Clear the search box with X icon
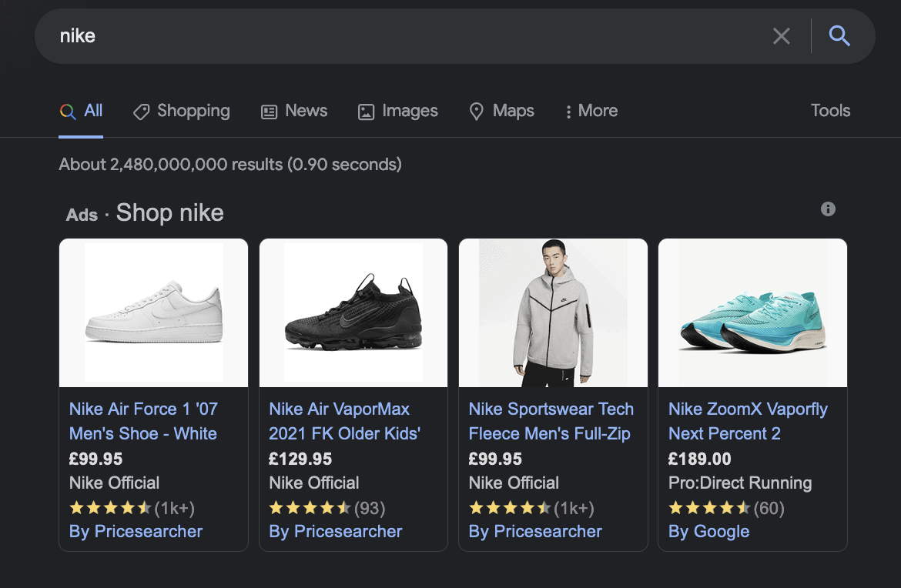Viewport: 901px width, 588px height. coord(781,36)
